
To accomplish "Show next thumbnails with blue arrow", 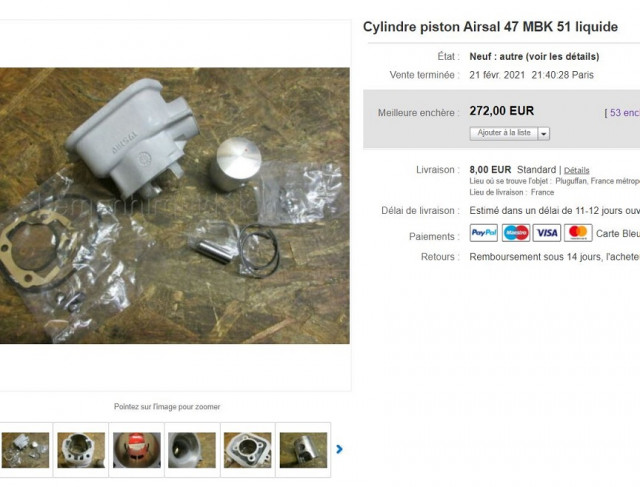I will point(339,449).
